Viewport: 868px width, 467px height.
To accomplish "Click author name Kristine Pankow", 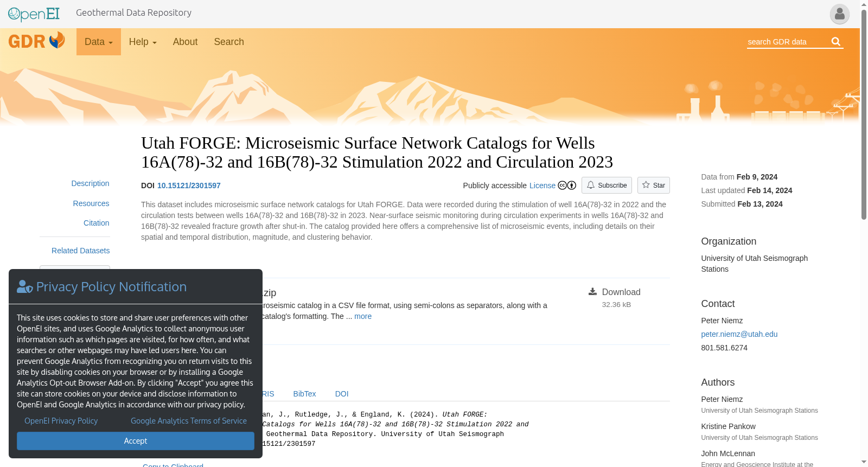I will (x=728, y=426).
